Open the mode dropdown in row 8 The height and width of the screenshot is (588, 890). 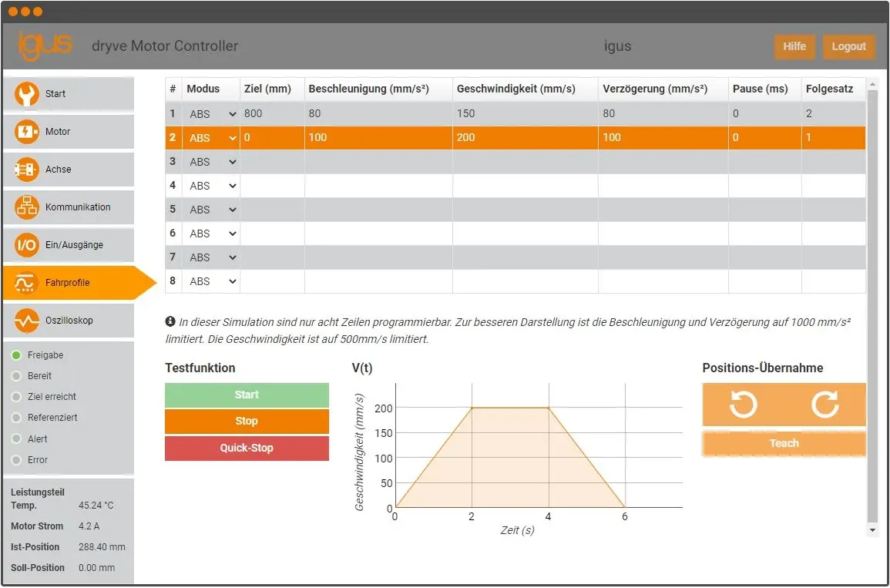211,281
